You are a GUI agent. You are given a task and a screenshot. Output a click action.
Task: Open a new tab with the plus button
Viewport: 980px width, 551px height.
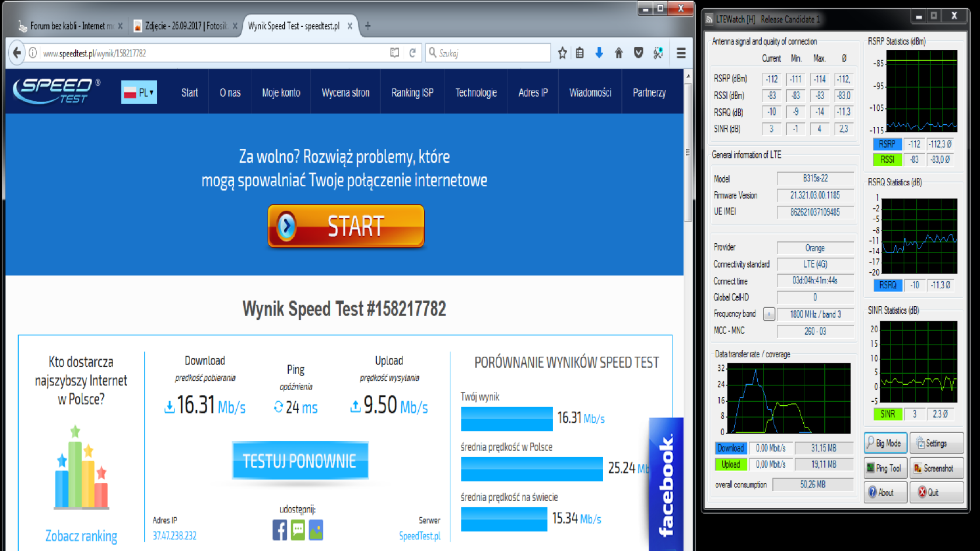click(x=367, y=26)
